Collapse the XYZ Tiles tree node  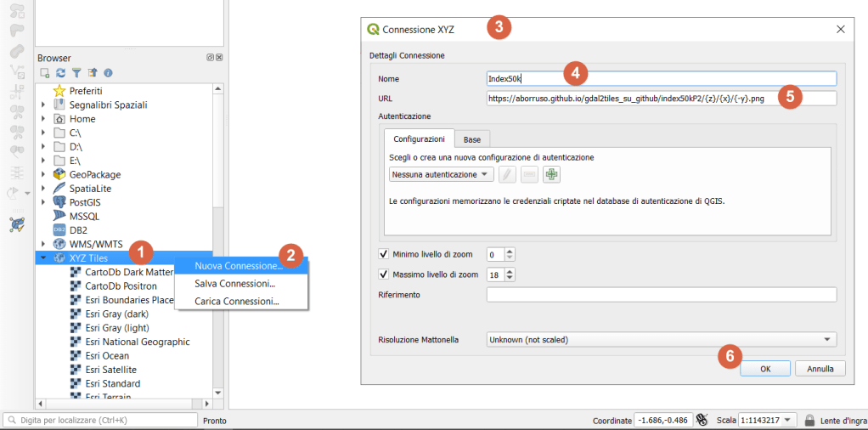(43, 257)
